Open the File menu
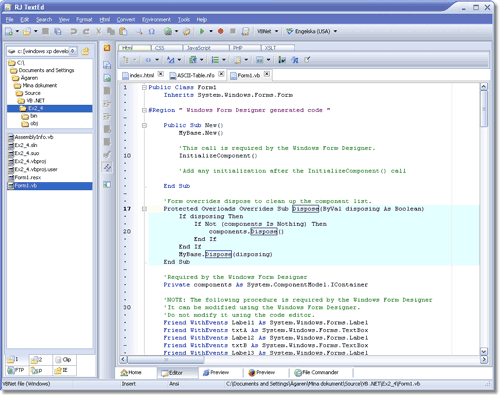 (x=9, y=20)
